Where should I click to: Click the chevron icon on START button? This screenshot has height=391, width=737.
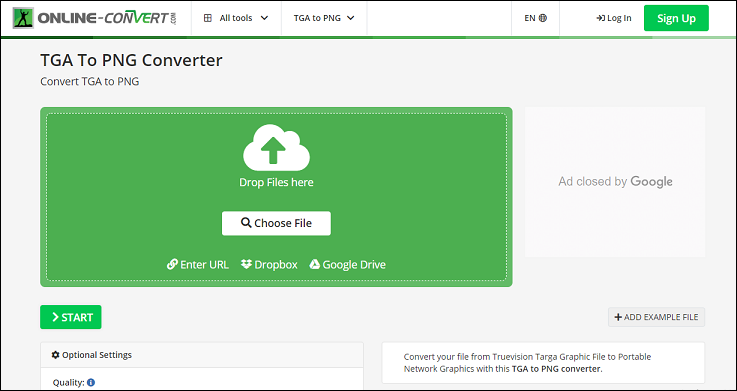tap(55, 317)
